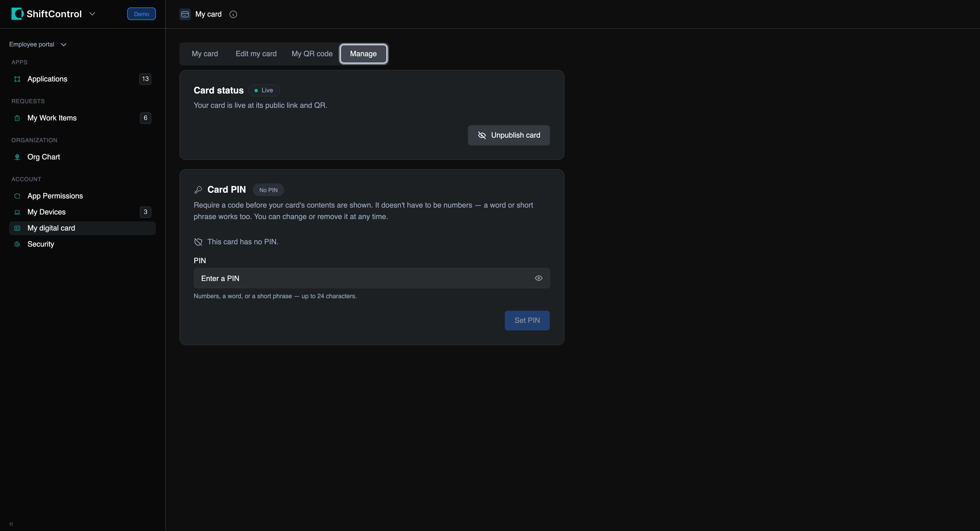Click the PIN field label
The width and height of the screenshot is (980, 531).
(200, 261)
